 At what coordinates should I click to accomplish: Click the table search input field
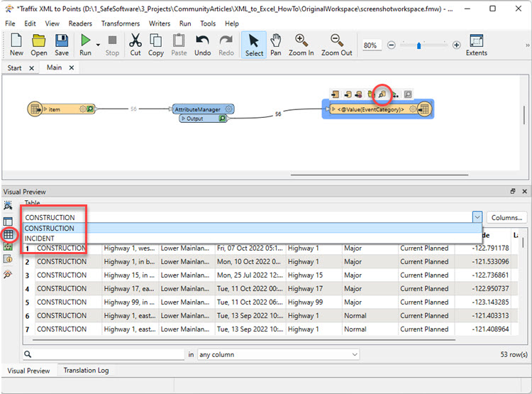coord(104,354)
